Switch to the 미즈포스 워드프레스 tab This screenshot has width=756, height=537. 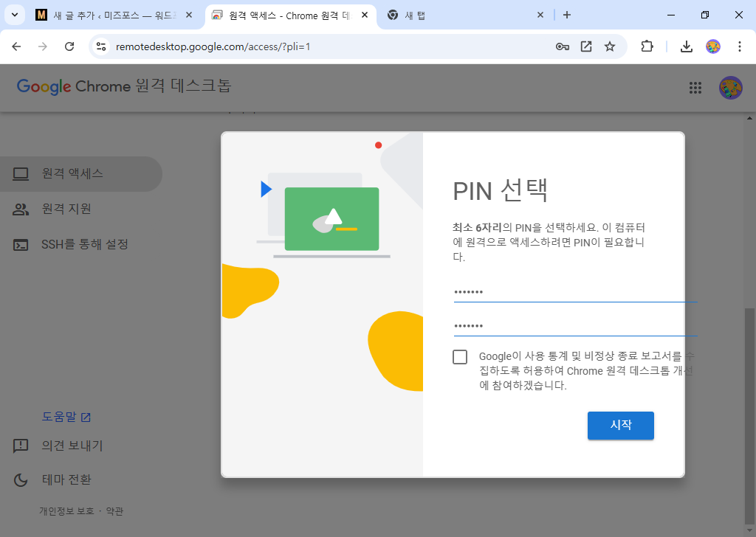coord(114,15)
